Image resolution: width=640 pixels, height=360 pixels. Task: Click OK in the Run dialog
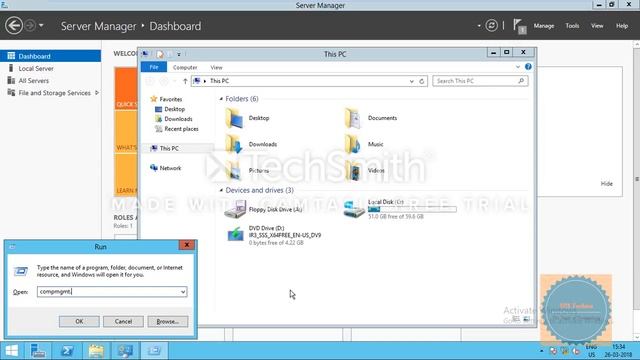[x=79, y=321]
